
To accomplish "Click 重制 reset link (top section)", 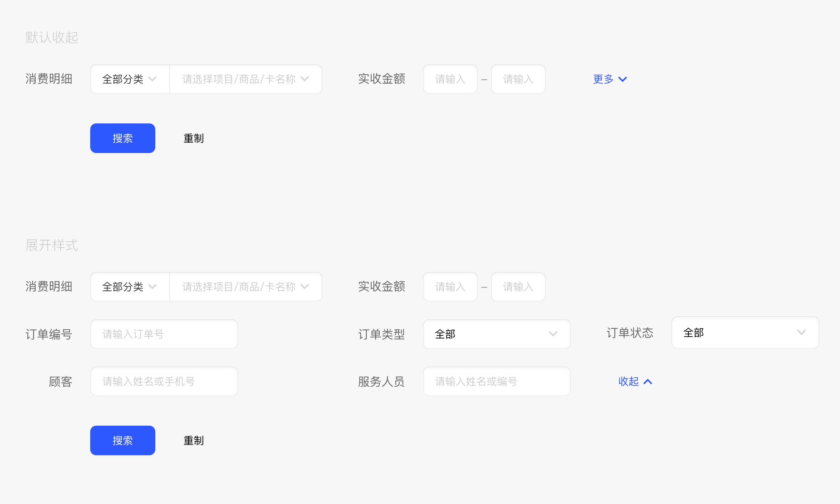I will pos(193,137).
